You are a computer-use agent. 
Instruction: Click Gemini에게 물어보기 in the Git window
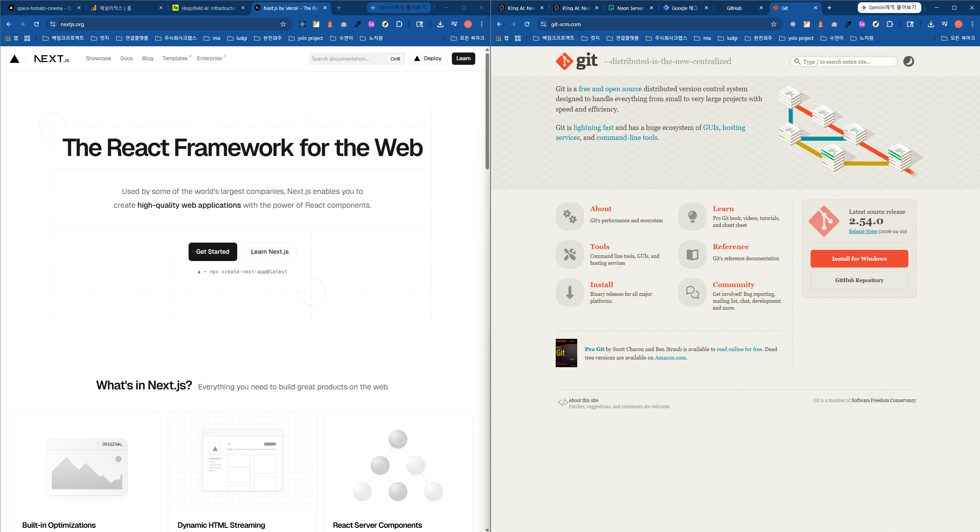pyautogui.click(x=889, y=8)
